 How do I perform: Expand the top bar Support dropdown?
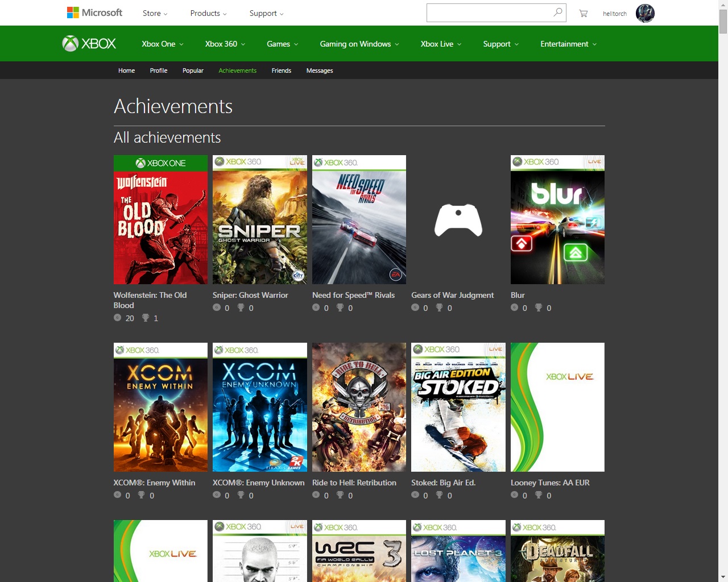pyautogui.click(x=266, y=13)
